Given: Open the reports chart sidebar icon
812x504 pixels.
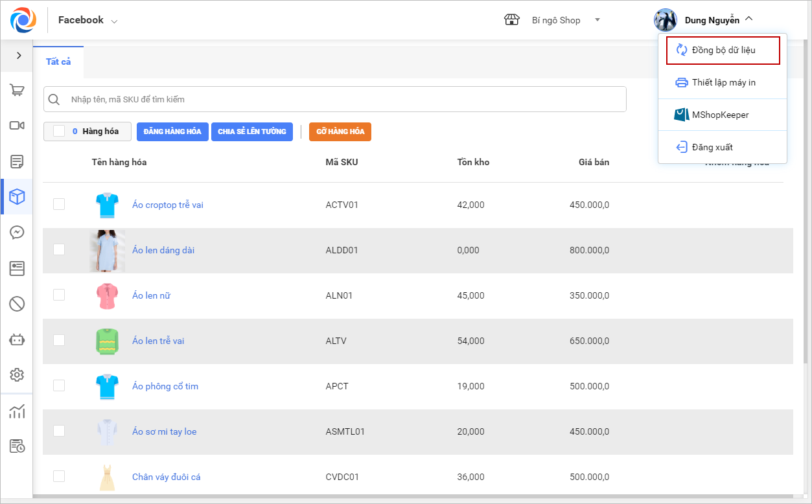Looking at the screenshot, I should click(17, 411).
